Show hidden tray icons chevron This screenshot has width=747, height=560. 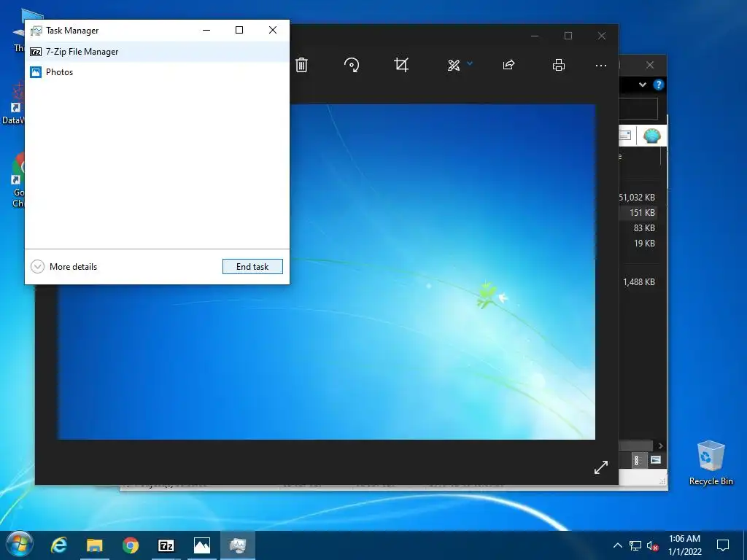(617, 545)
